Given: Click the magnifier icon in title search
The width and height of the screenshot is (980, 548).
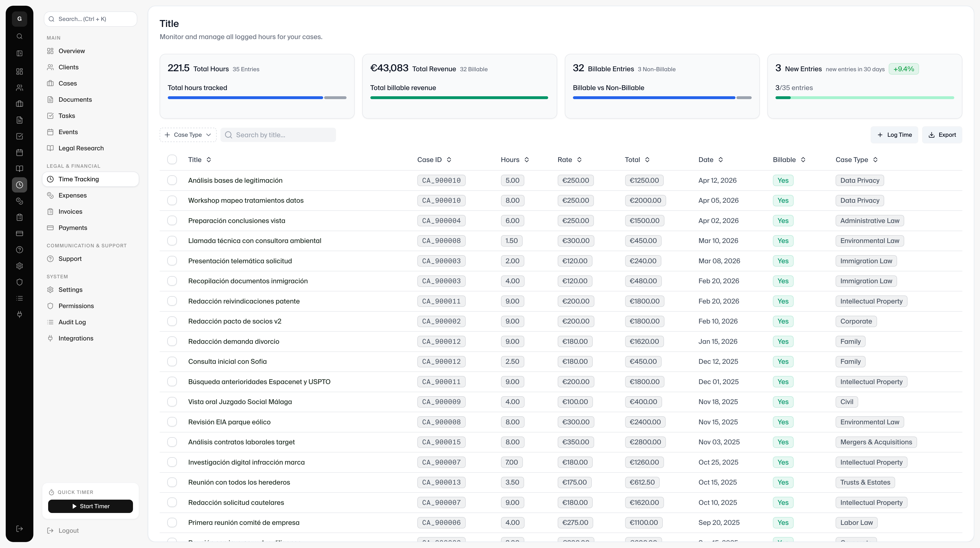Looking at the screenshot, I should [x=228, y=135].
